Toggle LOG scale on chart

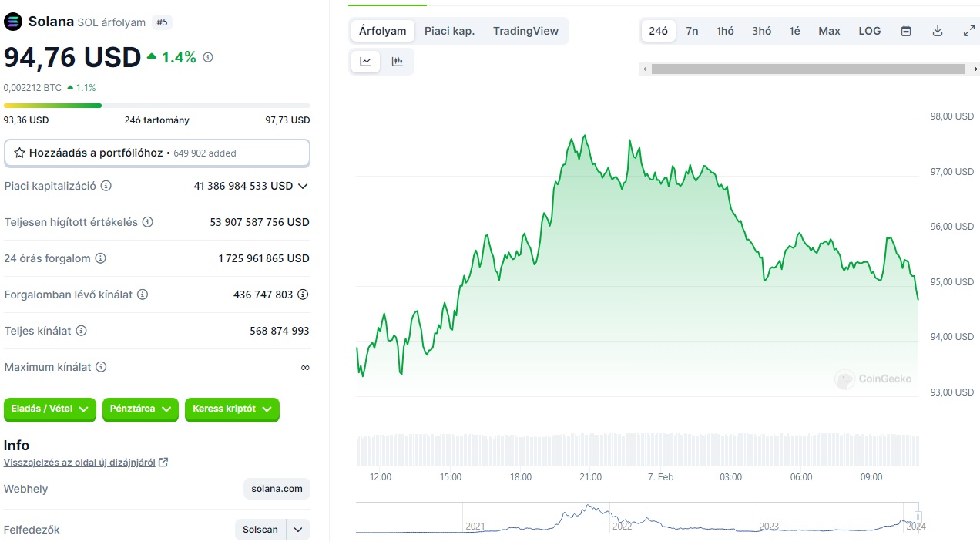tap(870, 31)
